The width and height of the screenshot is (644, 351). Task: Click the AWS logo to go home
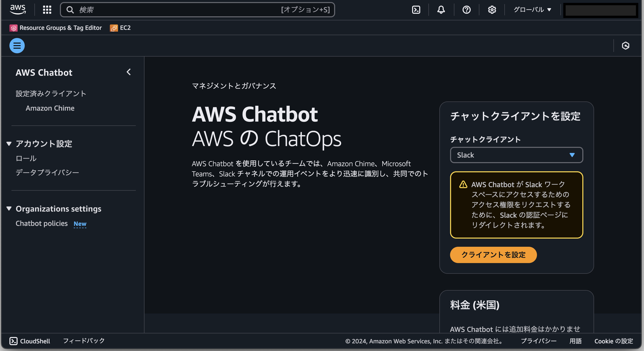tap(18, 9)
